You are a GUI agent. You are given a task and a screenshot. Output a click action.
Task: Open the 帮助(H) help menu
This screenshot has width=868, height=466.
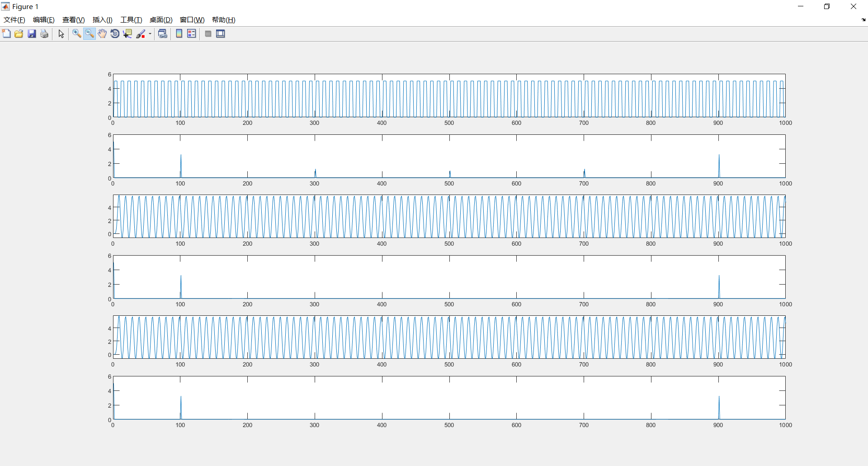click(x=223, y=19)
